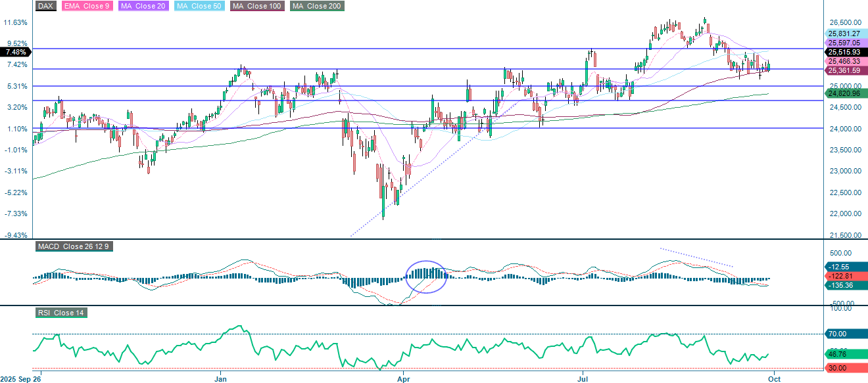Select the RSI Close 14 indicator label
Viewport: 868px width, 383px height.
click(x=61, y=313)
